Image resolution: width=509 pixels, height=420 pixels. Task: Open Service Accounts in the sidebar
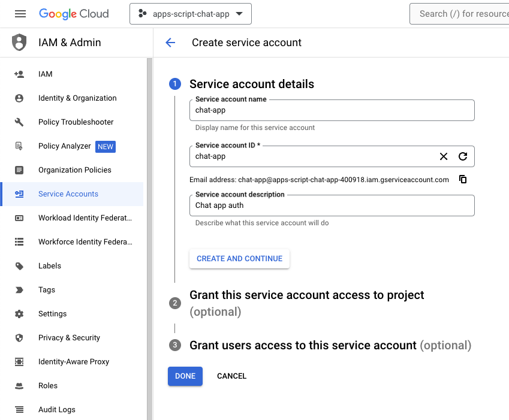point(68,194)
